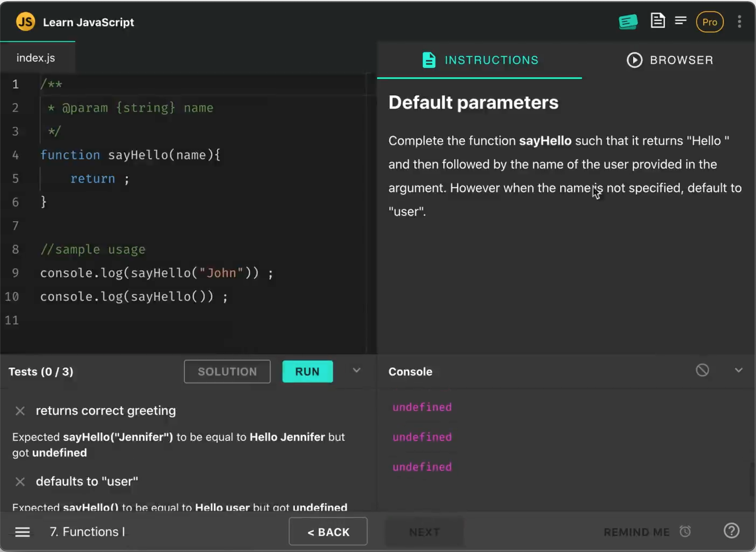The height and width of the screenshot is (552, 756).
Task: Click the question mark help icon
Action: [x=731, y=531]
